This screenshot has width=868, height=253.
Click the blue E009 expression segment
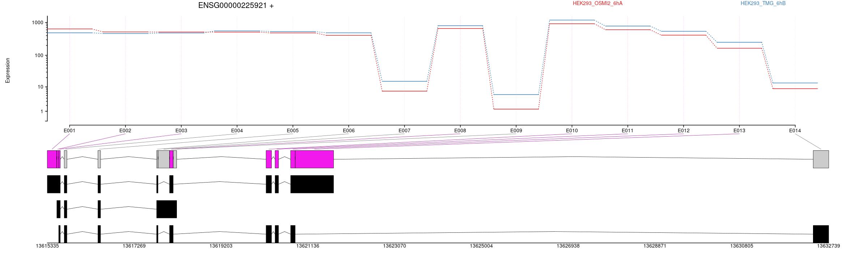(x=516, y=94)
